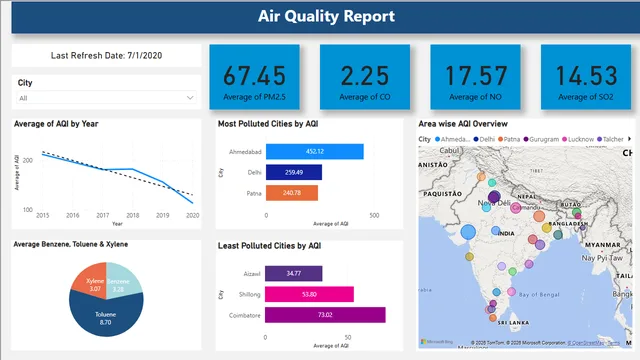Click the Air Quality Report title

coord(326,16)
